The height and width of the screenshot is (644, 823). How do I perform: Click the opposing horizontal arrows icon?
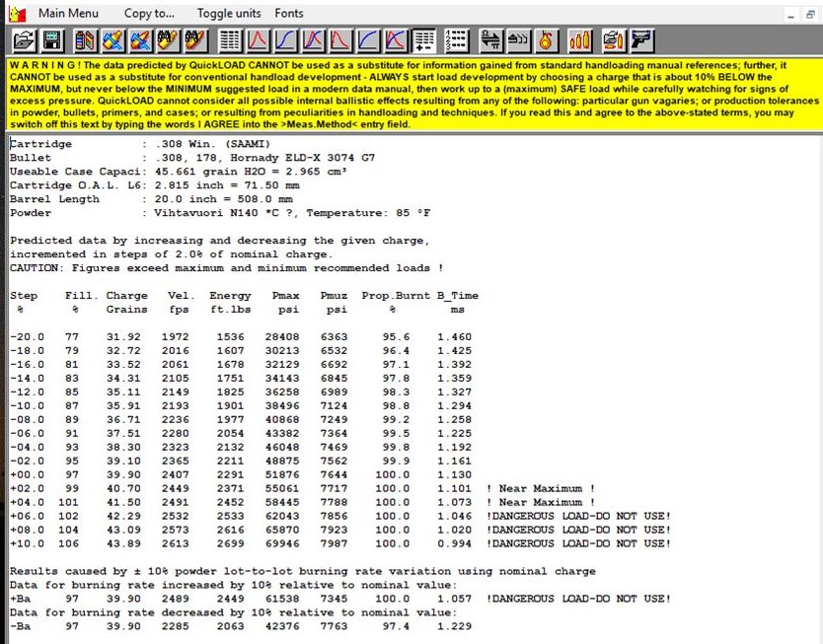[x=490, y=40]
